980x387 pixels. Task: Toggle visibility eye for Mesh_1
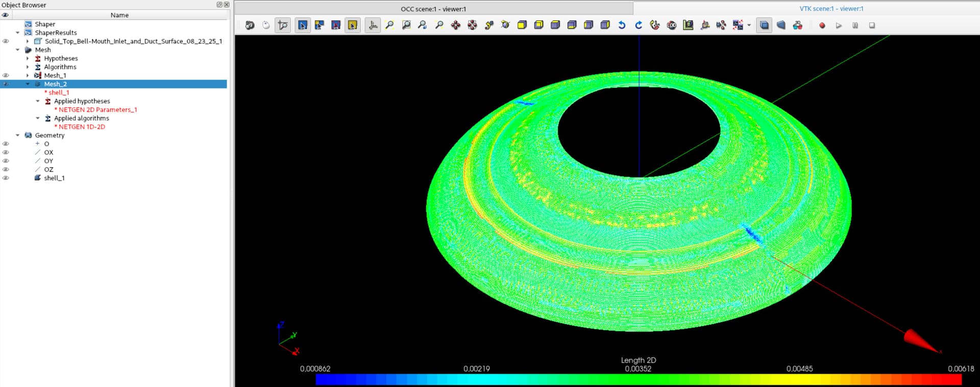point(6,75)
